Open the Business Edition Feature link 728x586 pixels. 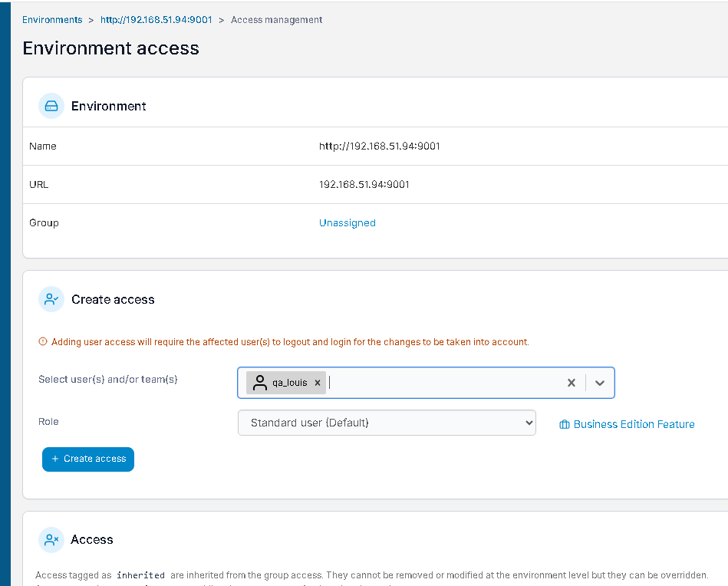(634, 424)
